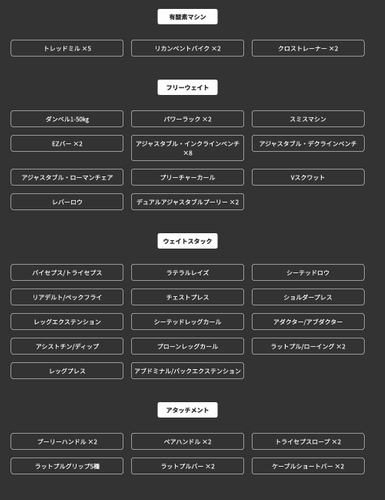Select the リカンベントバイク ×2 item

(187, 48)
